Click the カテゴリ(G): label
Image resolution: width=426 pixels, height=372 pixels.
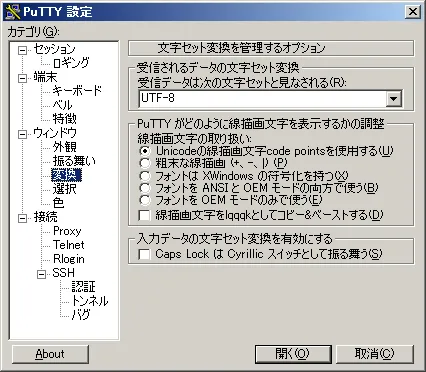[33, 32]
